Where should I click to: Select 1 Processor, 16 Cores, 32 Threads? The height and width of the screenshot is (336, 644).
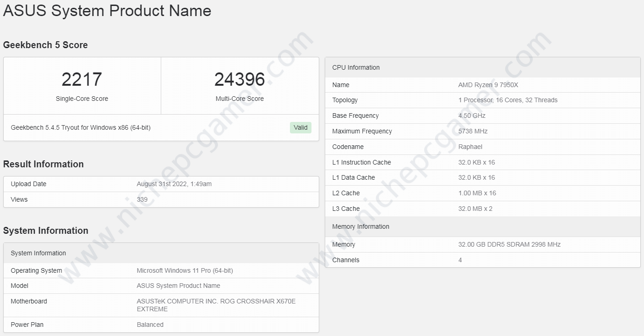click(508, 100)
